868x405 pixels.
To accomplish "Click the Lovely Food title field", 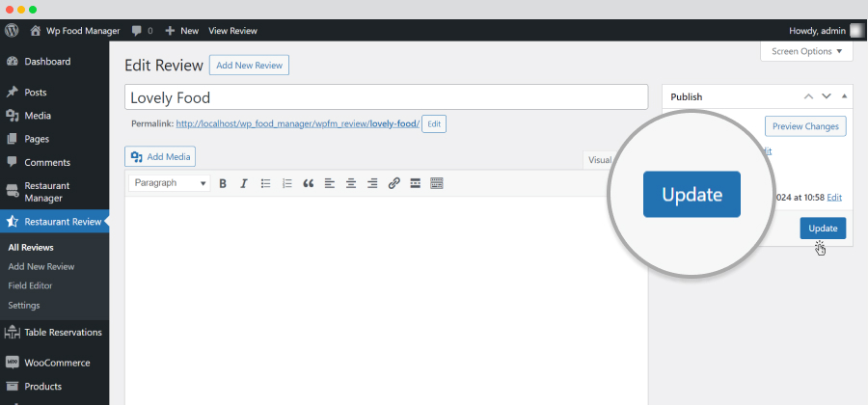I will [x=387, y=97].
